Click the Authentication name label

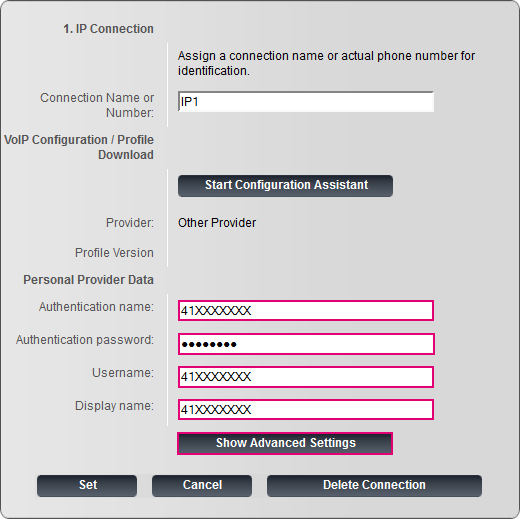(x=96, y=307)
